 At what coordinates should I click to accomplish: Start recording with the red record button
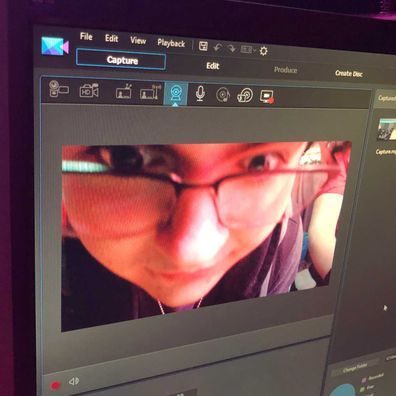[55, 386]
